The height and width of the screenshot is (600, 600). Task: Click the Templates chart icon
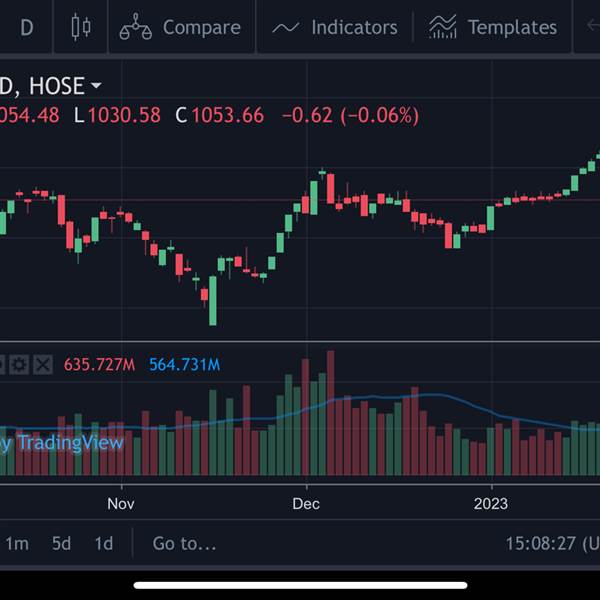coord(443,27)
